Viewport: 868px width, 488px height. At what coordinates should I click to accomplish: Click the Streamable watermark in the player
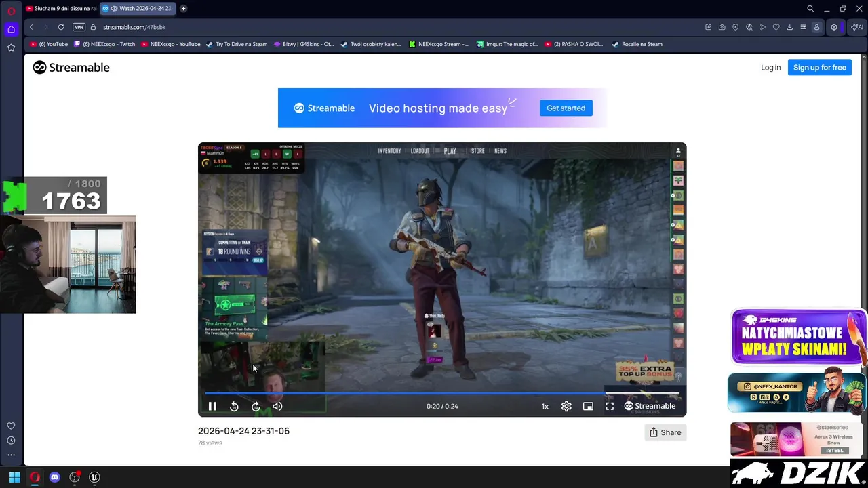click(650, 406)
